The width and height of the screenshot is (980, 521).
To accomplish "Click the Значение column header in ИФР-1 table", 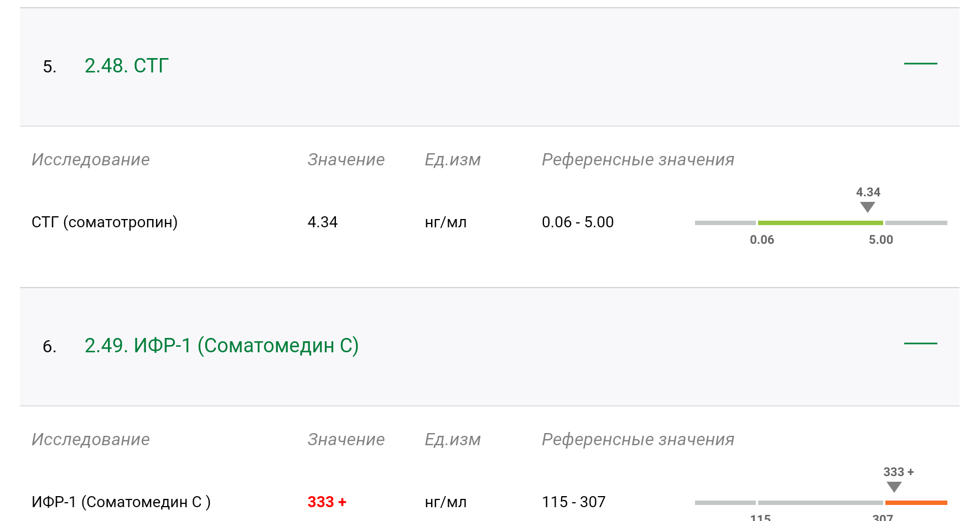I will coord(346,439).
